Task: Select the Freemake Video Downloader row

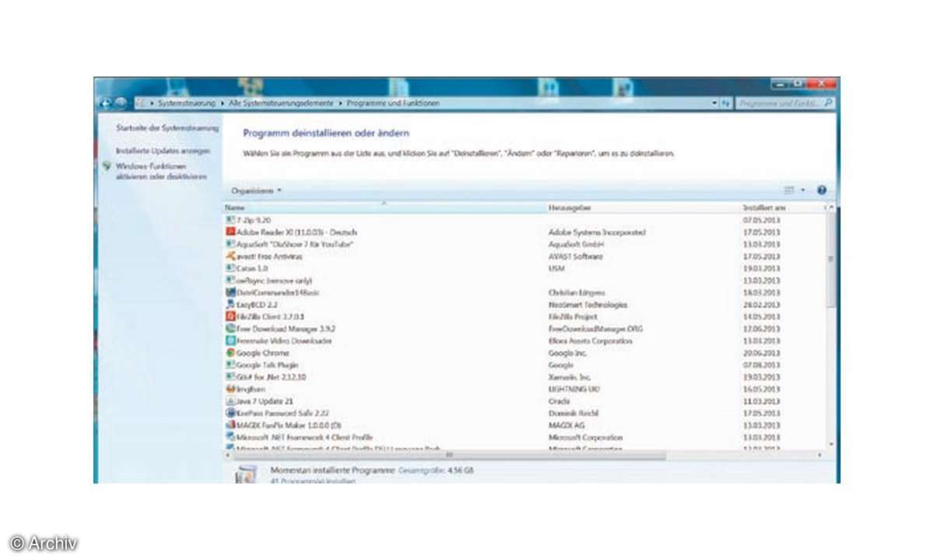Action: pos(524,341)
